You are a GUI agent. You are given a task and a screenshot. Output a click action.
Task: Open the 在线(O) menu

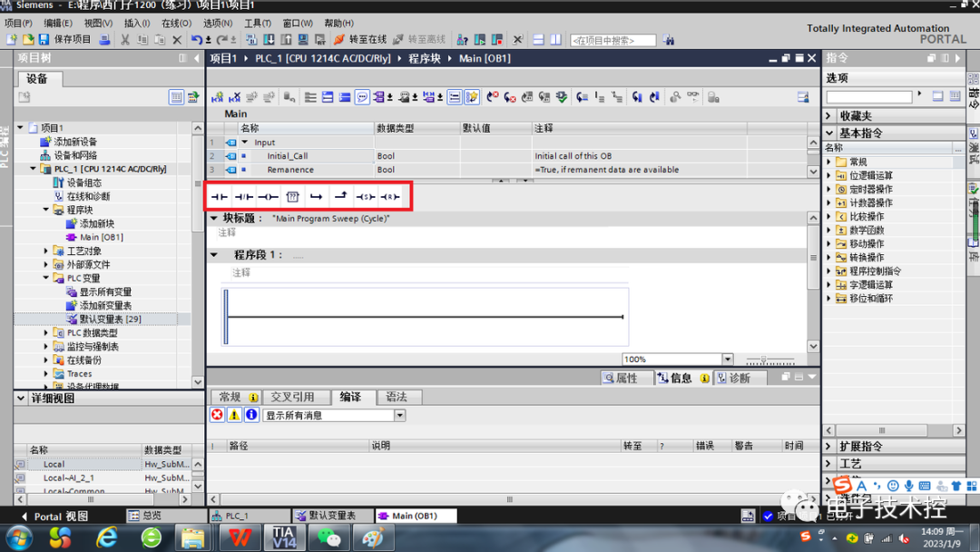(x=176, y=23)
